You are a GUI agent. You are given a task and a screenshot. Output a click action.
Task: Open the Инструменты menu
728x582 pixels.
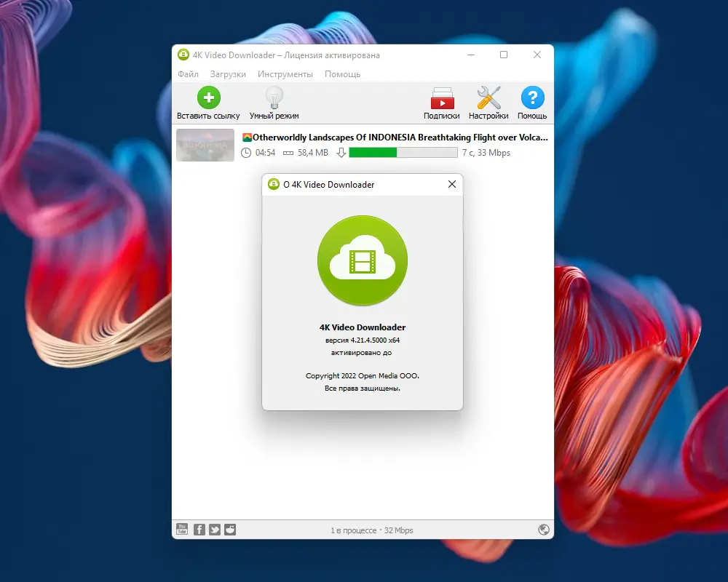(x=285, y=74)
